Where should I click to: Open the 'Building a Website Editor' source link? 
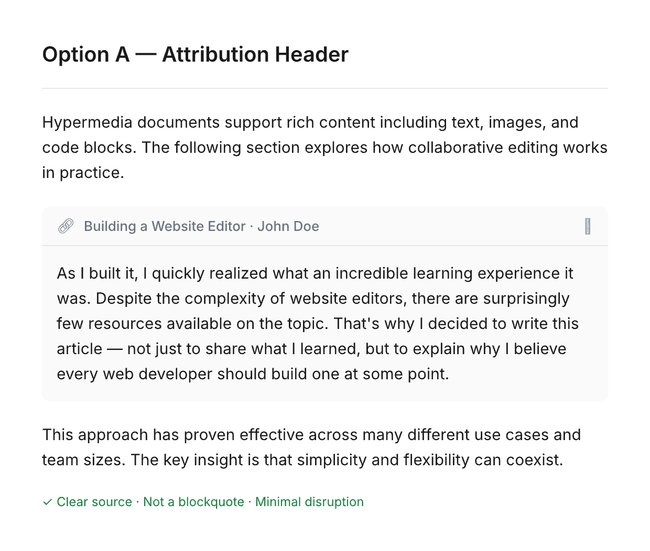pyautogui.click(x=164, y=226)
